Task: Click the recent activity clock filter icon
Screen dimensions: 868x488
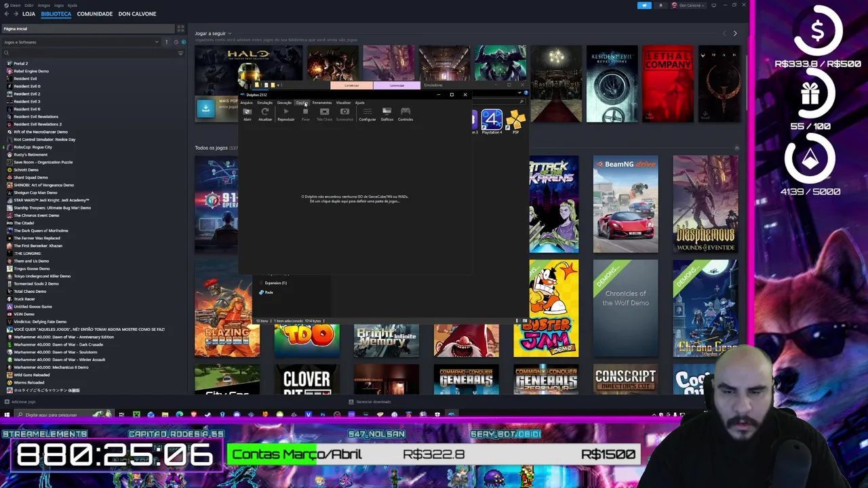Action: click(x=175, y=42)
